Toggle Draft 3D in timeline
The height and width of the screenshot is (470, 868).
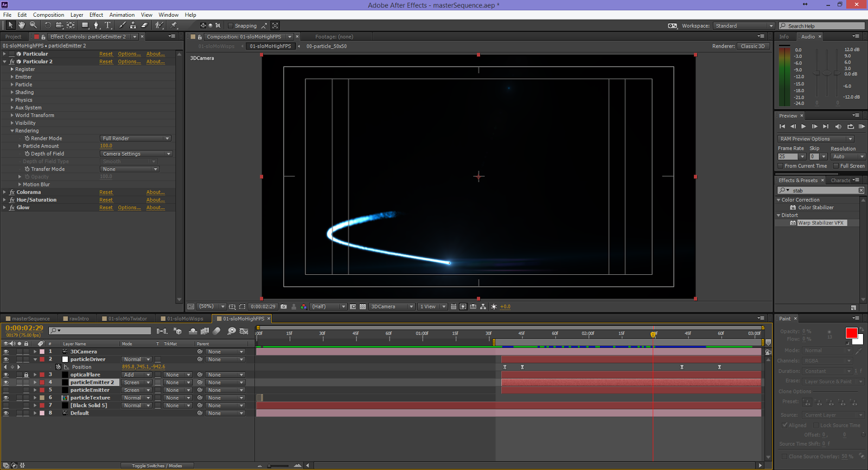point(177,331)
